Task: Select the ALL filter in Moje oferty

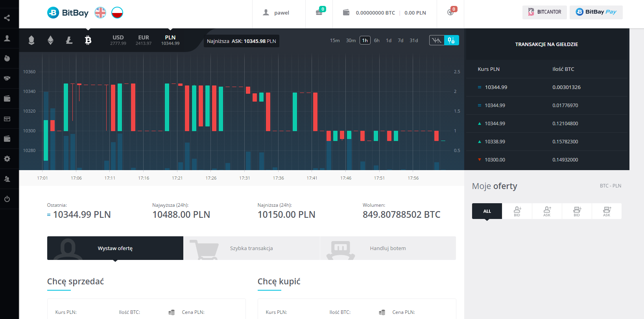Action: point(487,211)
